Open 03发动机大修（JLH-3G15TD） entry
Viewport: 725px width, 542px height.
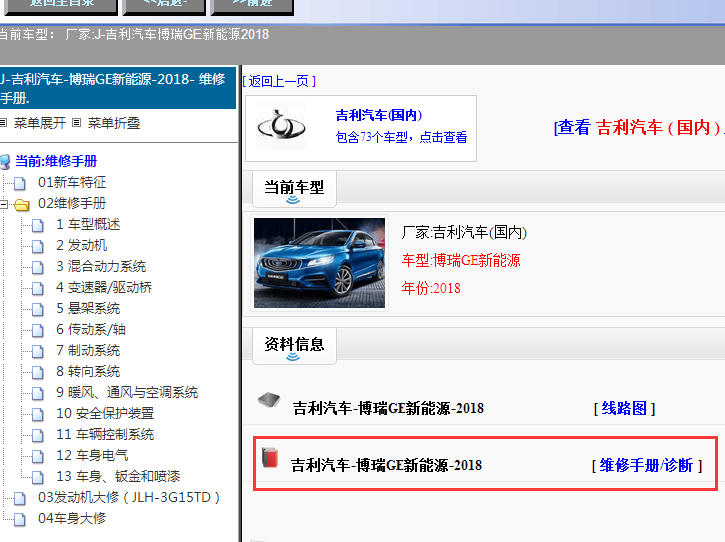(129, 497)
